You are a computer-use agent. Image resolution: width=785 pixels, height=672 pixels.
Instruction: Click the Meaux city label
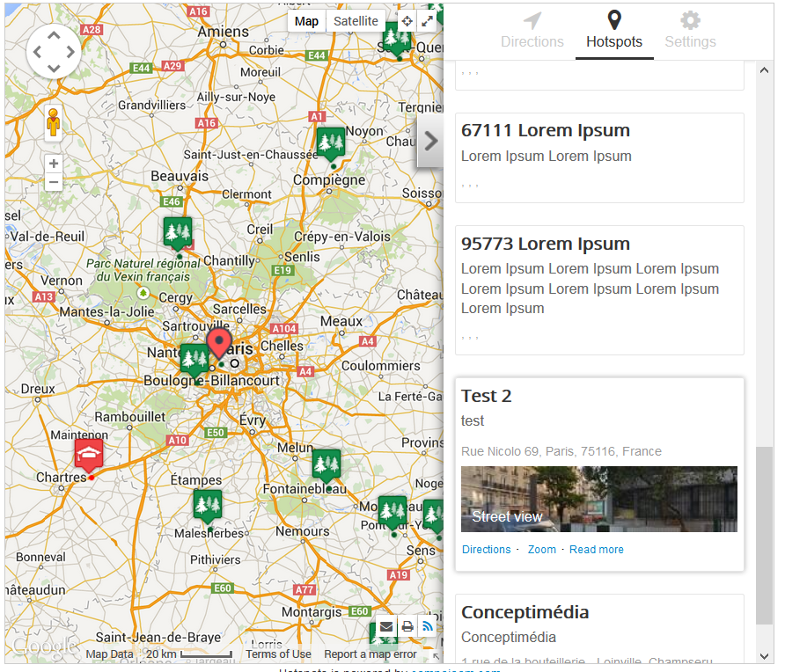341,321
